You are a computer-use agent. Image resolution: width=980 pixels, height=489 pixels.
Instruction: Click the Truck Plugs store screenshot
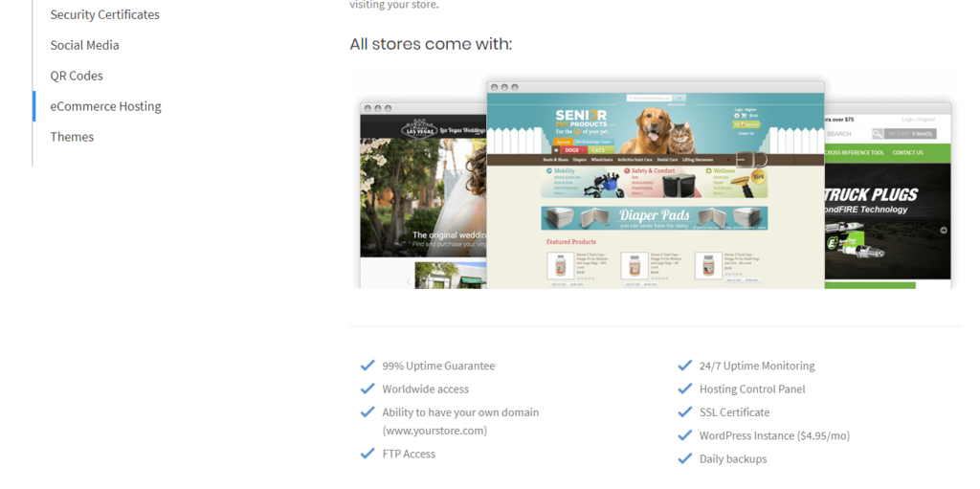[888, 196]
